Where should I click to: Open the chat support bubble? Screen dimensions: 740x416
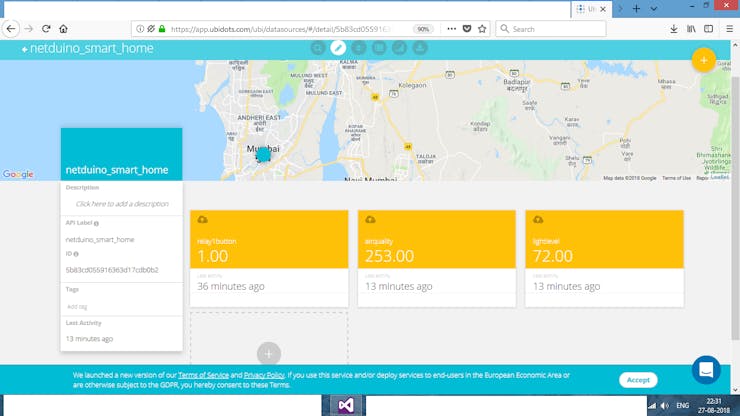tap(706, 370)
